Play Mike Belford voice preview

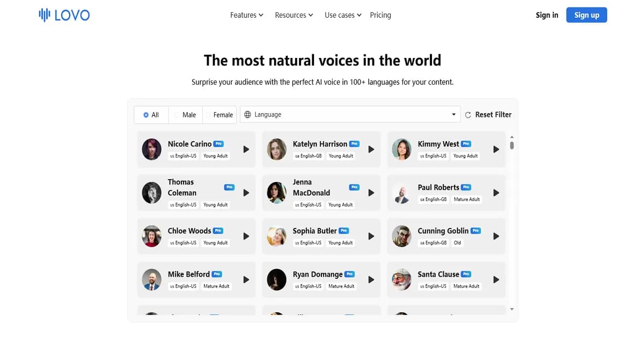(x=246, y=279)
